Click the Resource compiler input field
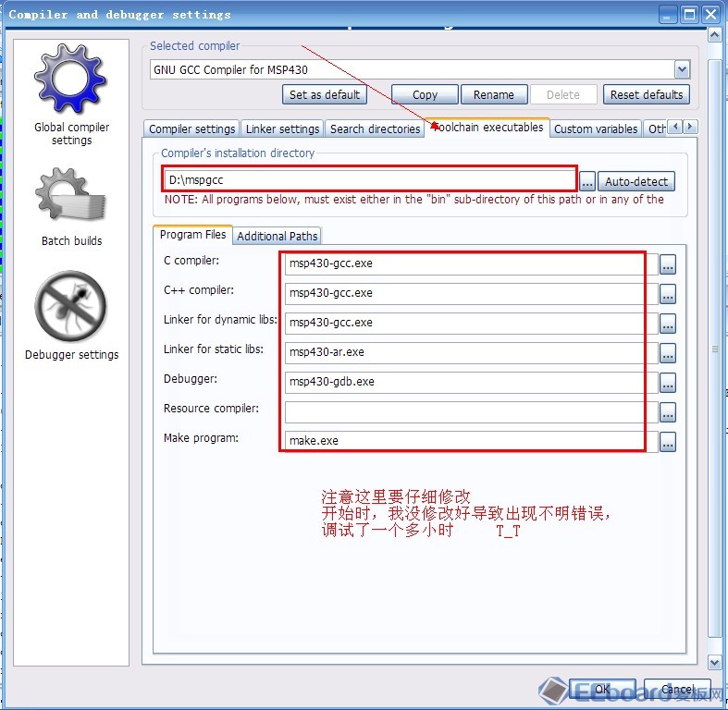Viewport: 728px width, 710px height. point(464,411)
